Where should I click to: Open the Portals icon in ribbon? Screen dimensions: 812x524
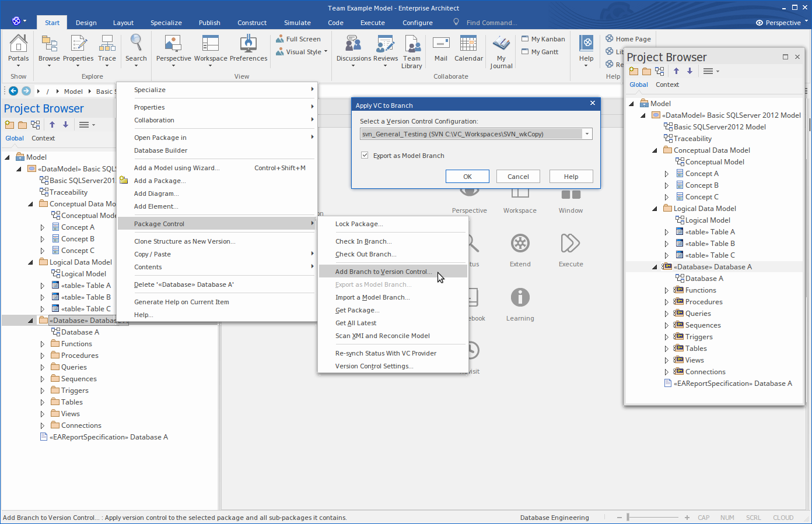[x=18, y=45]
